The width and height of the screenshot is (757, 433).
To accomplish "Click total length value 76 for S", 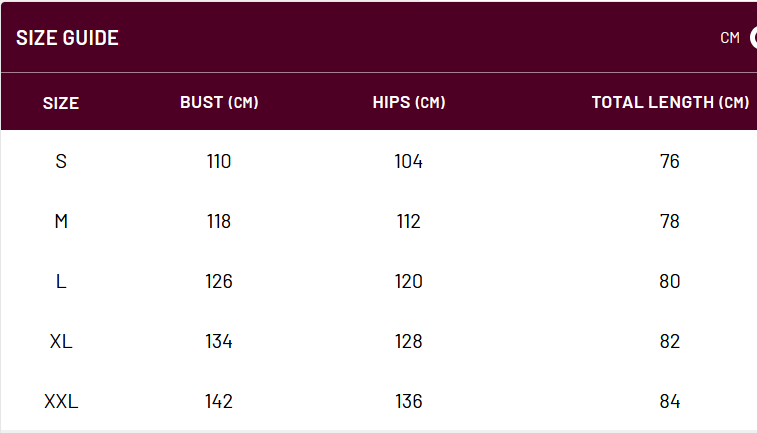I will coord(670,161).
